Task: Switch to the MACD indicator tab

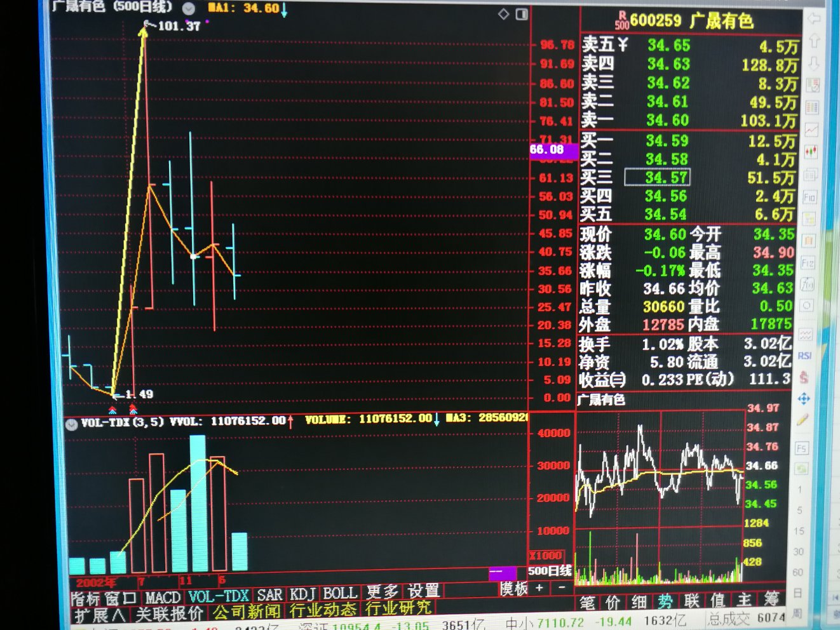Action: point(163,598)
